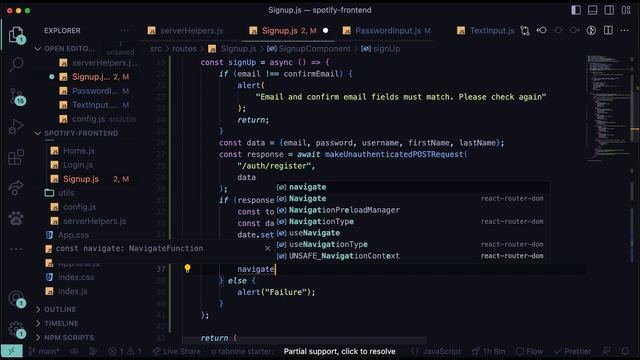
Task: Open the editor more actions ellipsis
Action: [x=624, y=31]
